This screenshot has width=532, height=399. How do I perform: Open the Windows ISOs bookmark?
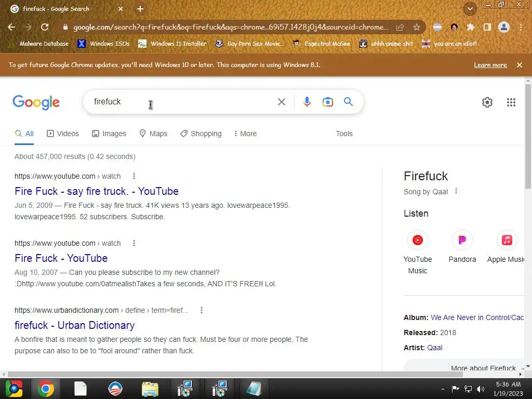point(103,44)
